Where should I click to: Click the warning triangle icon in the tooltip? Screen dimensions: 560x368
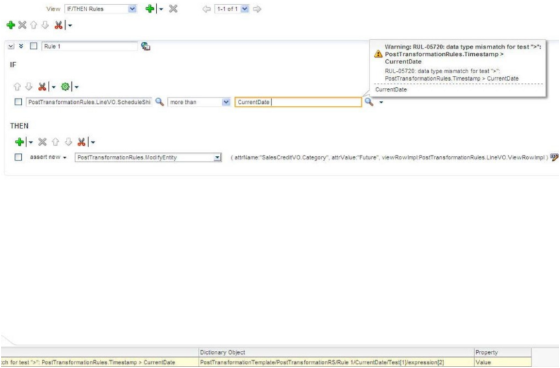[x=378, y=54]
